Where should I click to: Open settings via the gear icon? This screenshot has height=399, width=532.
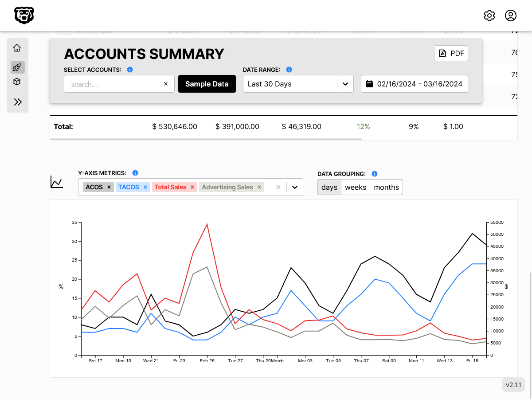(489, 16)
